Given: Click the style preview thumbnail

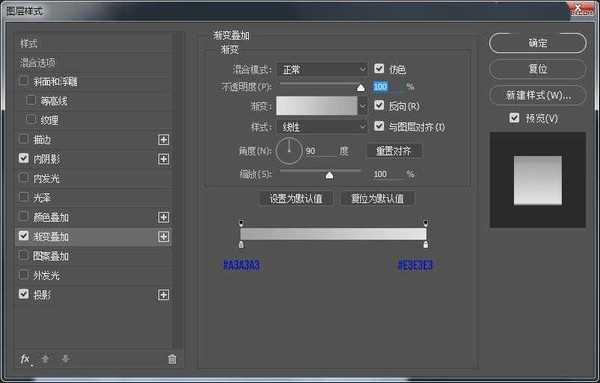Looking at the screenshot, I should 538,180.
